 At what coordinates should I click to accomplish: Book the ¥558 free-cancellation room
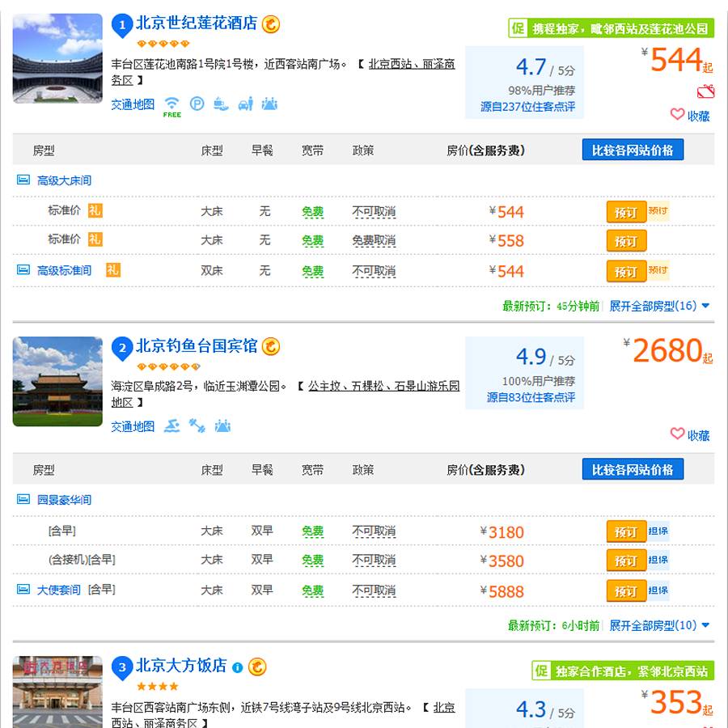click(x=626, y=240)
